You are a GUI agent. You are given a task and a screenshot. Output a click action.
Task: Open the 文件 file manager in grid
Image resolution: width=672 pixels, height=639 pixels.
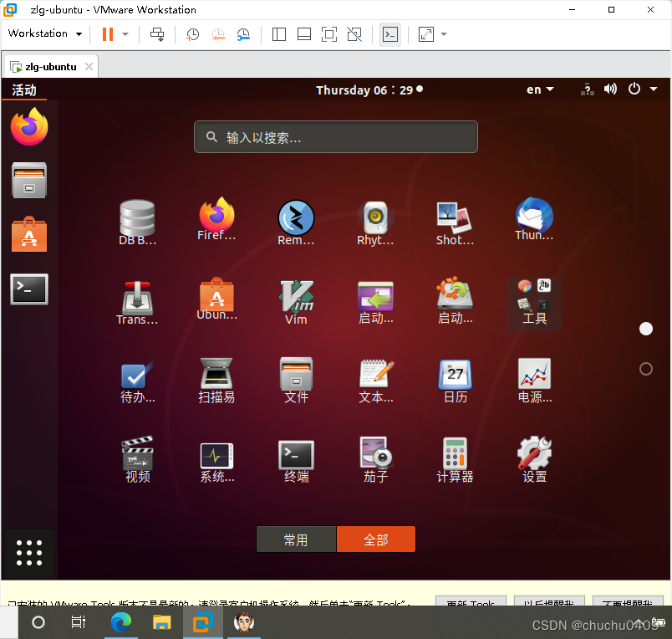296,380
